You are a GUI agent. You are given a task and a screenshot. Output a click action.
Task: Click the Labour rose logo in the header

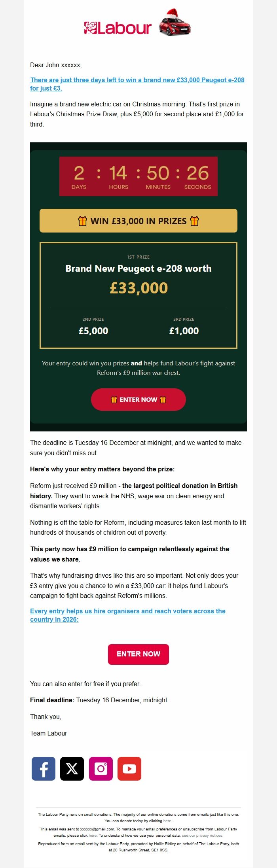pos(89,27)
